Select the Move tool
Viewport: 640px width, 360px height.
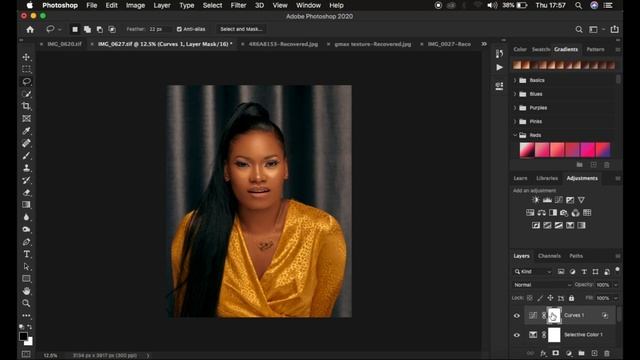click(27, 57)
